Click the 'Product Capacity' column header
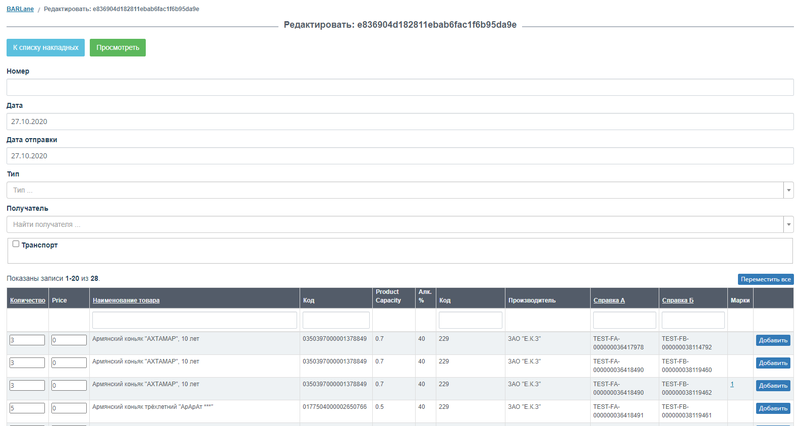This screenshot has height=426, width=800. [x=388, y=296]
